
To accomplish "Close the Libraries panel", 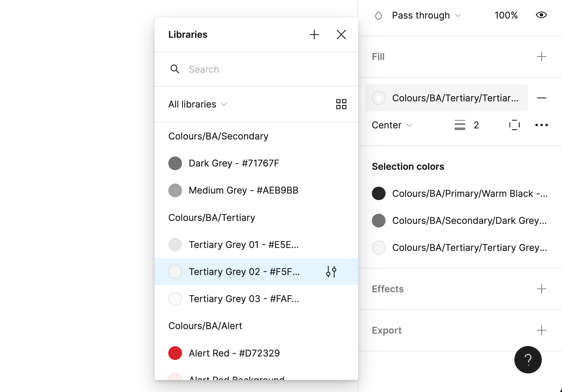I will pyautogui.click(x=341, y=35).
